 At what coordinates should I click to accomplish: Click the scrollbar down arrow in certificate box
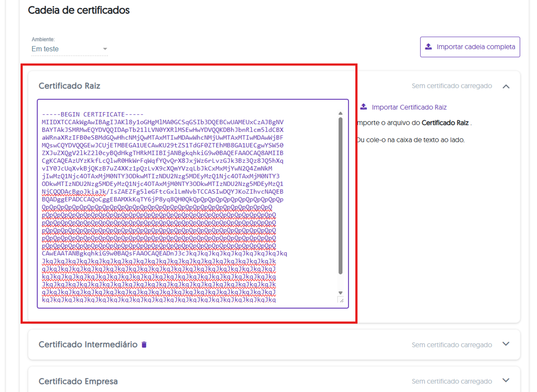[341, 292]
